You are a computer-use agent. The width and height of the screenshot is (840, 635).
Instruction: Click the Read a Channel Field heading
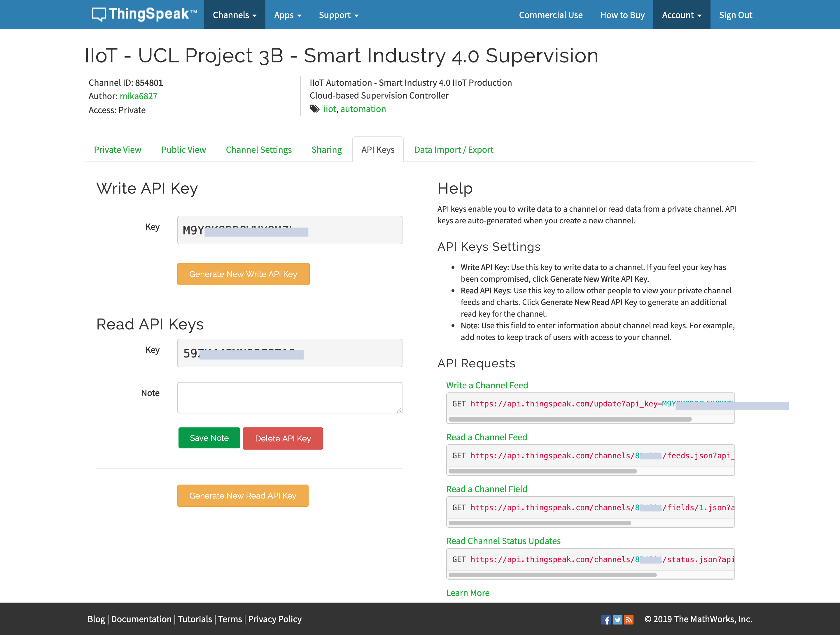coord(487,489)
